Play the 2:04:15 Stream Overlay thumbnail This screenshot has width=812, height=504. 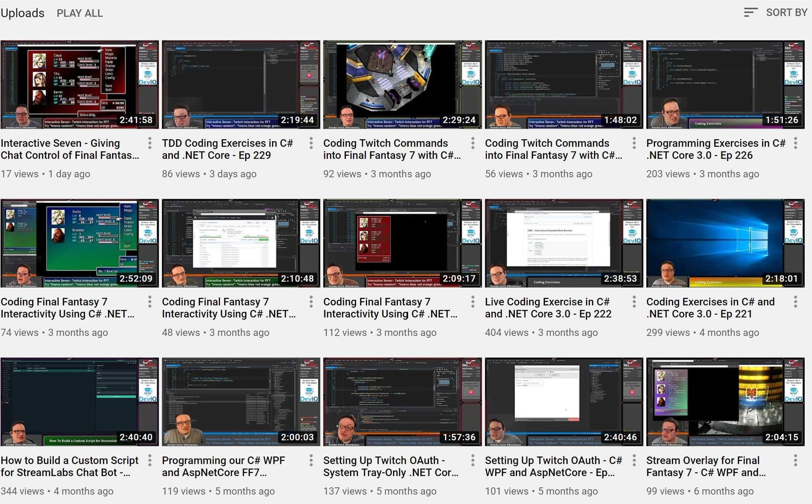point(725,402)
